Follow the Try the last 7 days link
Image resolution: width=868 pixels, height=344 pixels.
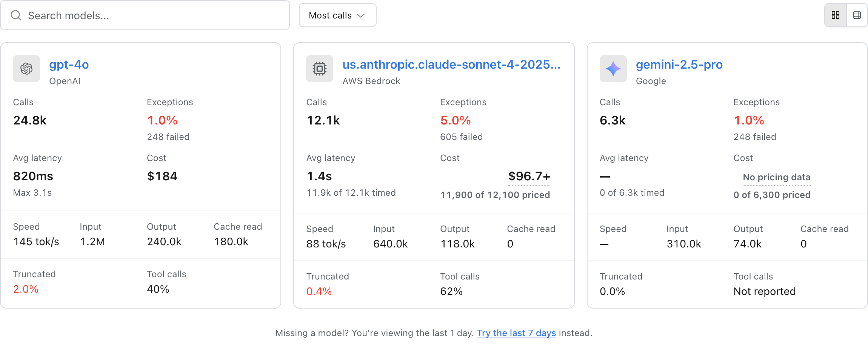[x=516, y=333]
